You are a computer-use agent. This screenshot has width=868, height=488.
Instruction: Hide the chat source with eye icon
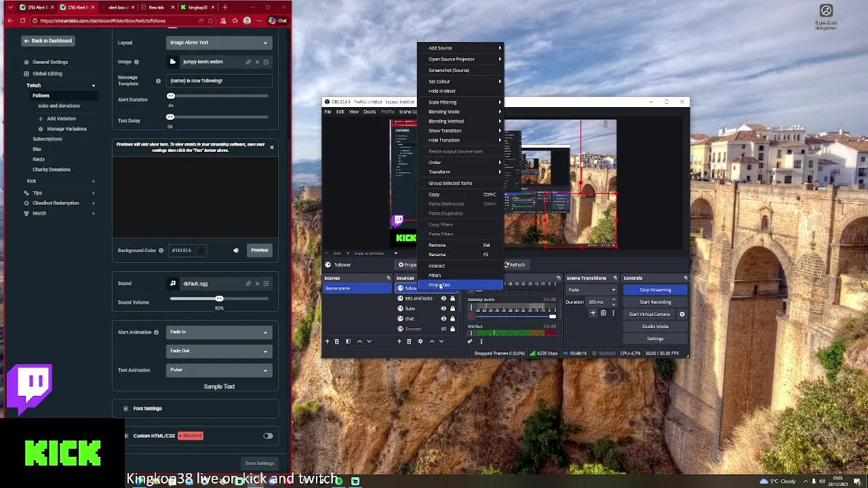pyautogui.click(x=443, y=319)
